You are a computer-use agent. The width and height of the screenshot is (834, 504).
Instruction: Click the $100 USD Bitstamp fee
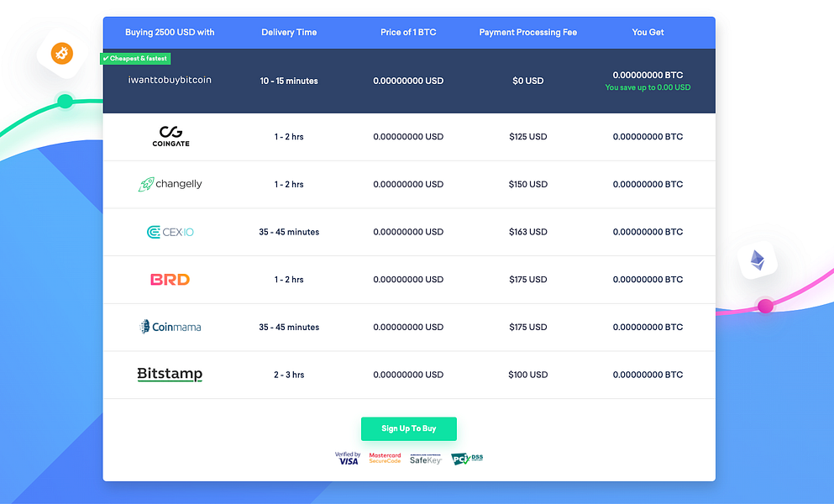[527, 375]
